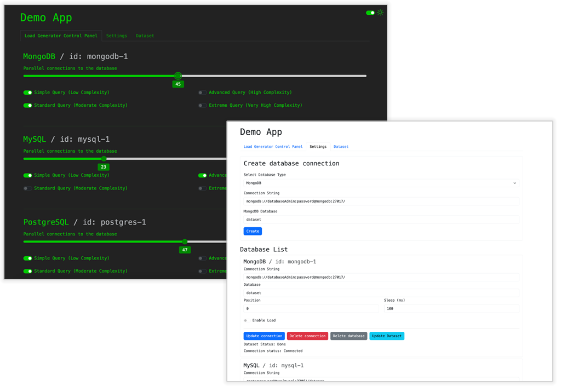This screenshot has width=561, height=392.
Task: Click the sun theme icon in dark window
Action: click(380, 13)
